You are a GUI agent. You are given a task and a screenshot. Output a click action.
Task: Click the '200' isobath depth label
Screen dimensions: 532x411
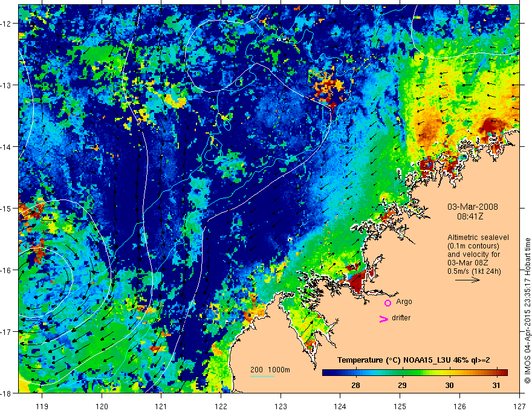pos(256,370)
